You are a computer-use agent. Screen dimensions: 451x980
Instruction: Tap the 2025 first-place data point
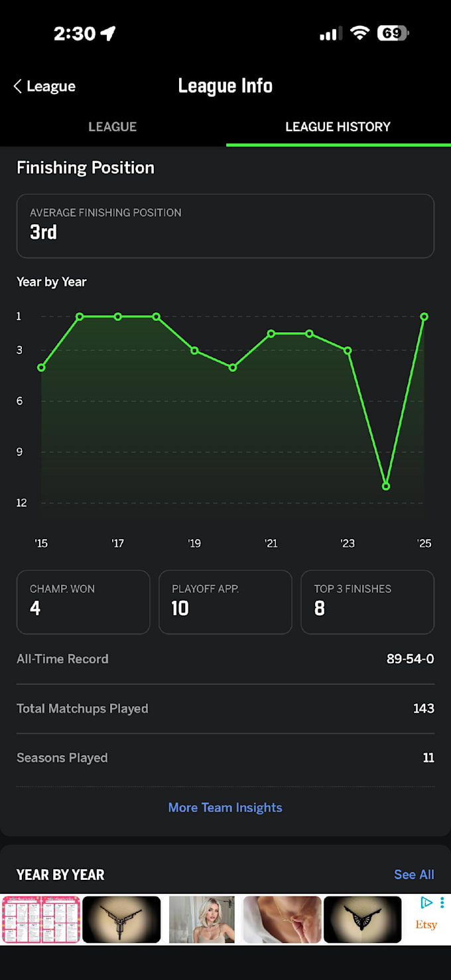click(x=424, y=316)
